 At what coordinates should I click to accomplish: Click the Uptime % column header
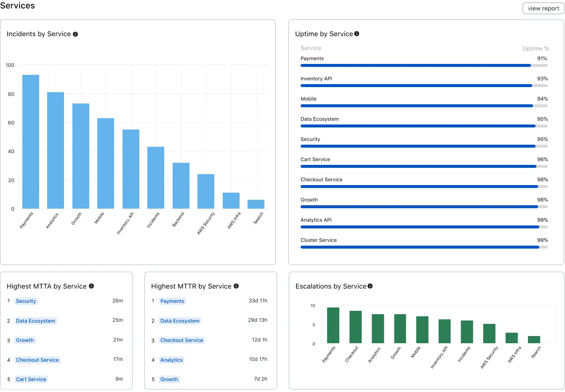[536, 48]
